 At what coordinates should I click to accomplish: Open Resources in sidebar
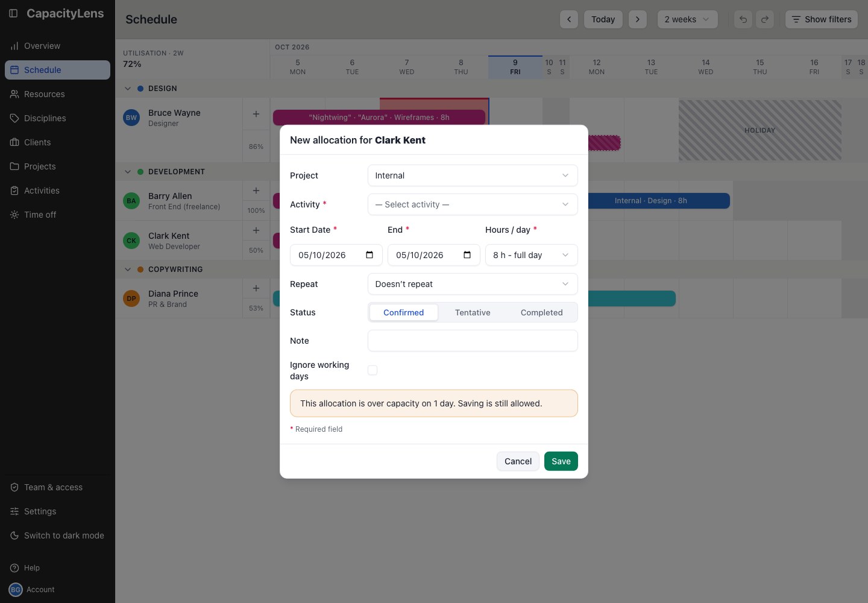57,94
